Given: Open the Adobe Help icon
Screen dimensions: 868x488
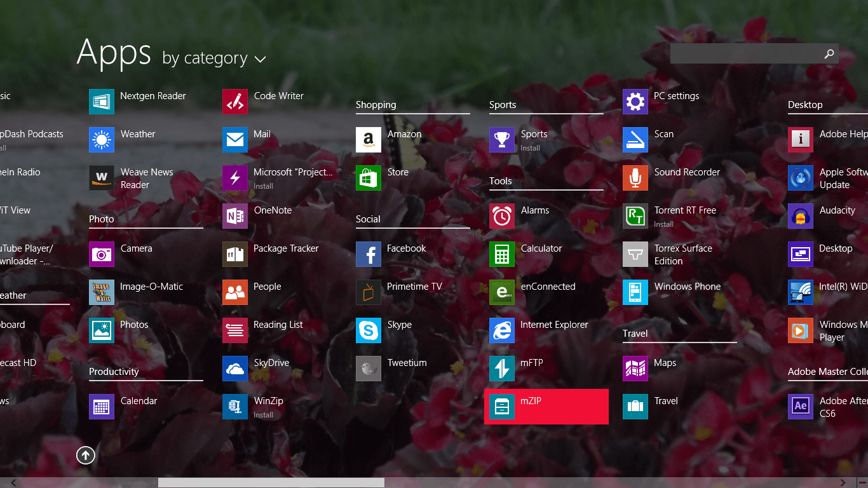Looking at the screenshot, I should pos(801,140).
